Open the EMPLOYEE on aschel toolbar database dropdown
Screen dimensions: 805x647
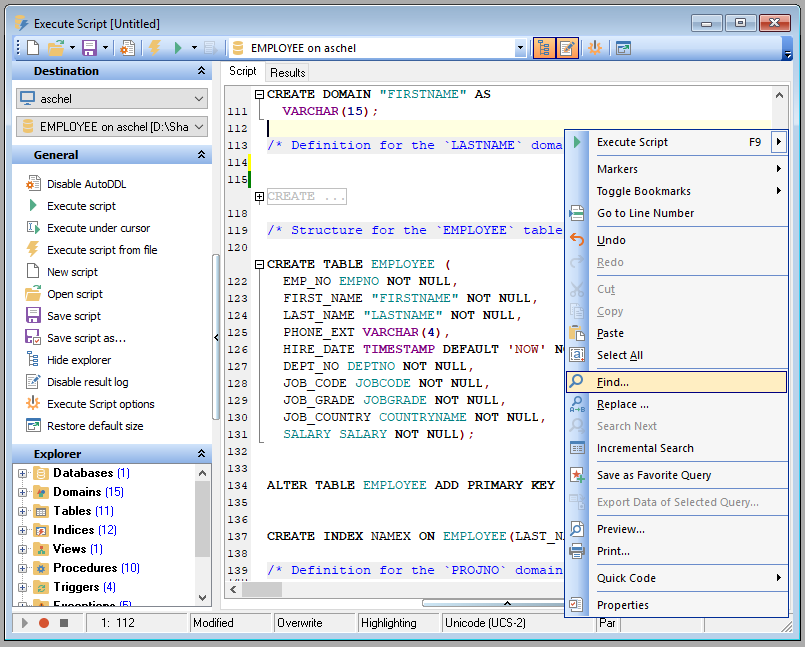520,48
